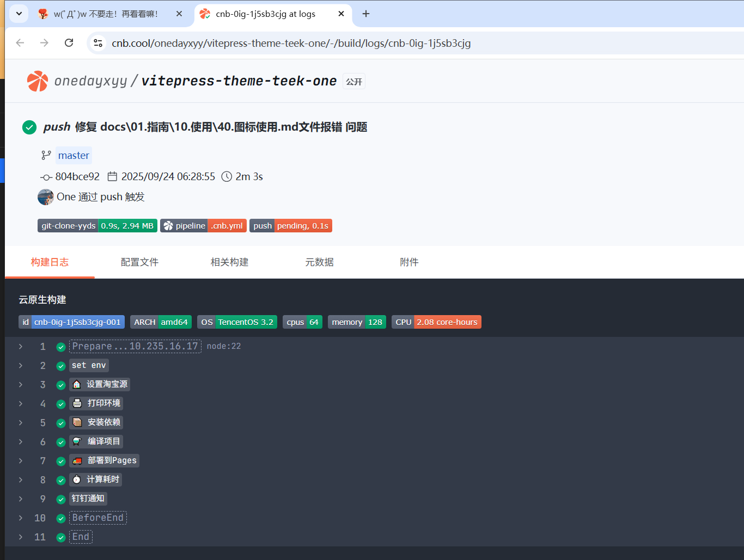This screenshot has width=744, height=560.
Task: Open the tab search dropdown arrow
Action: point(19,14)
